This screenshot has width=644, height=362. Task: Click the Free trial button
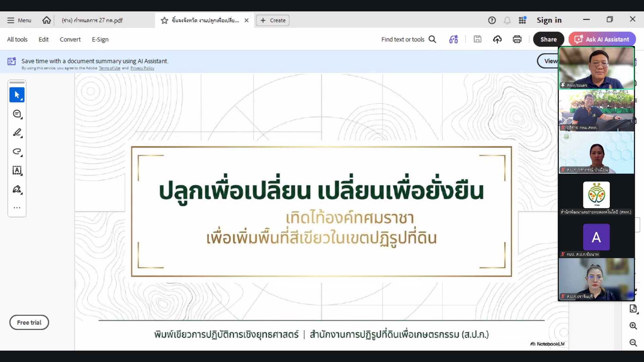tap(29, 322)
